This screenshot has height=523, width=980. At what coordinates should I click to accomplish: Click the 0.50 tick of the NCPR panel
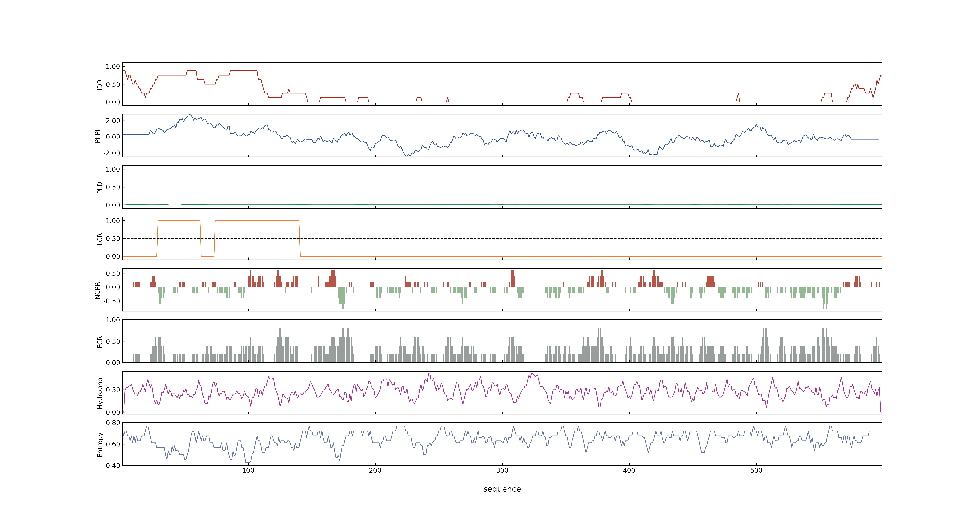(x=113, y=273)
